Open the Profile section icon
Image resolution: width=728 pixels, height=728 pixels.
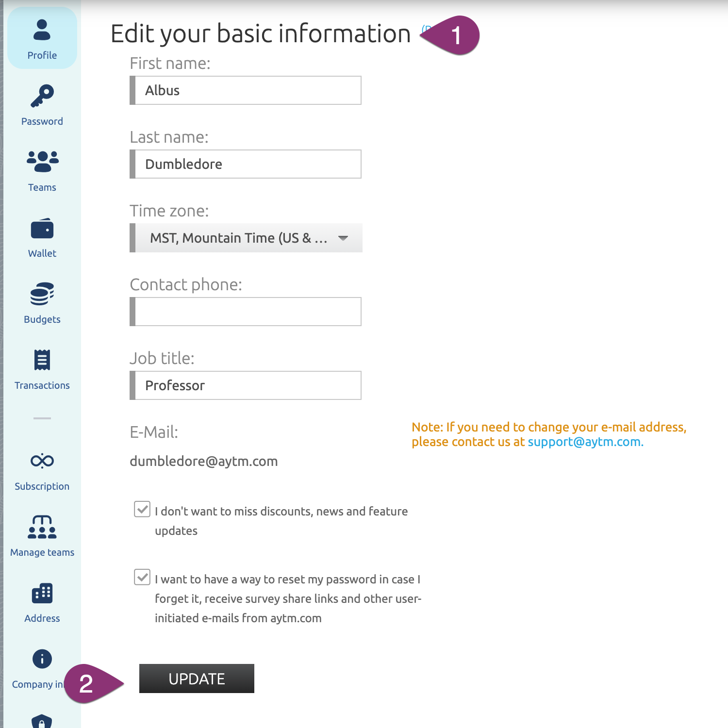(x=42, y=30)
